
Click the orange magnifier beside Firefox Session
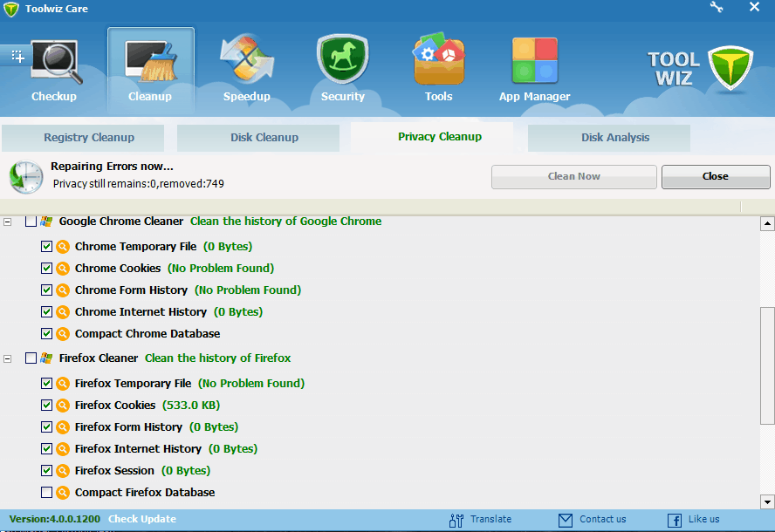pyautogui.click(x=63, y=471)
